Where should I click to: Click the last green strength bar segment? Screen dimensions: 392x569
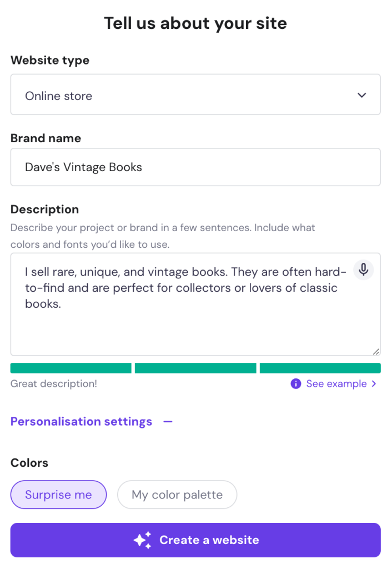(320, 368)
